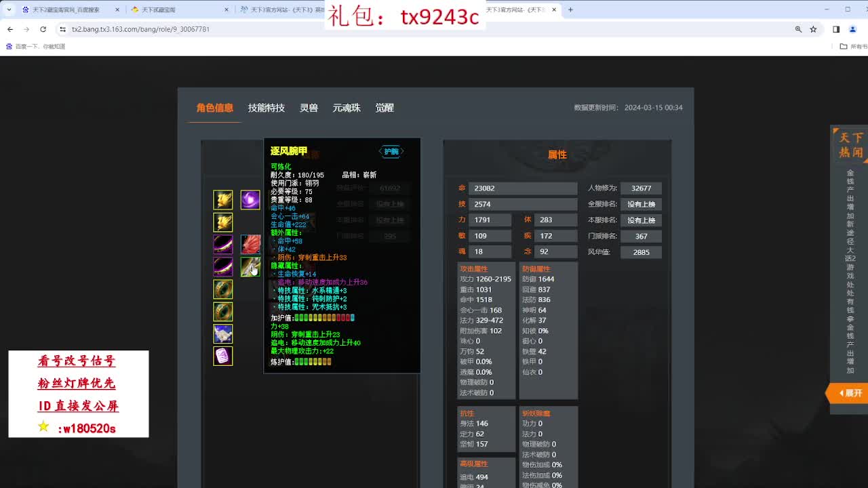Click the gold feather icon above the purple arcs
The height and width of the screenshot is (488, 868).
click(x=223, y=222)
